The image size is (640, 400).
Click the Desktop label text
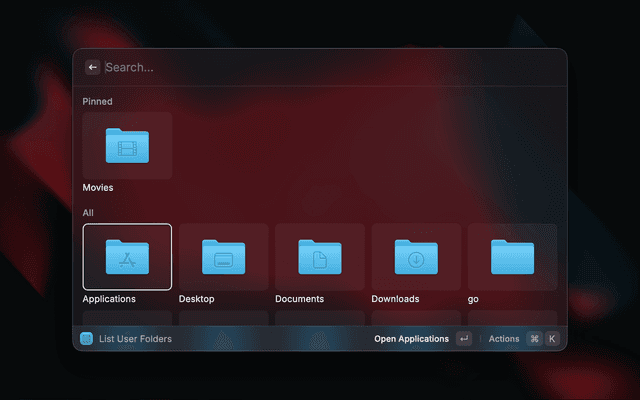coord(196,299)
